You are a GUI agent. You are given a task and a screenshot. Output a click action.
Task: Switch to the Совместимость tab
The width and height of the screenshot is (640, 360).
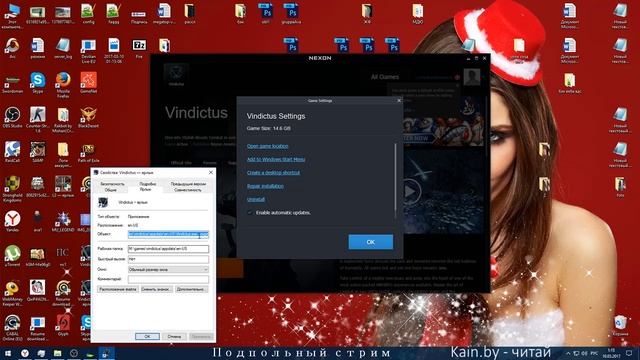point(187,190)
